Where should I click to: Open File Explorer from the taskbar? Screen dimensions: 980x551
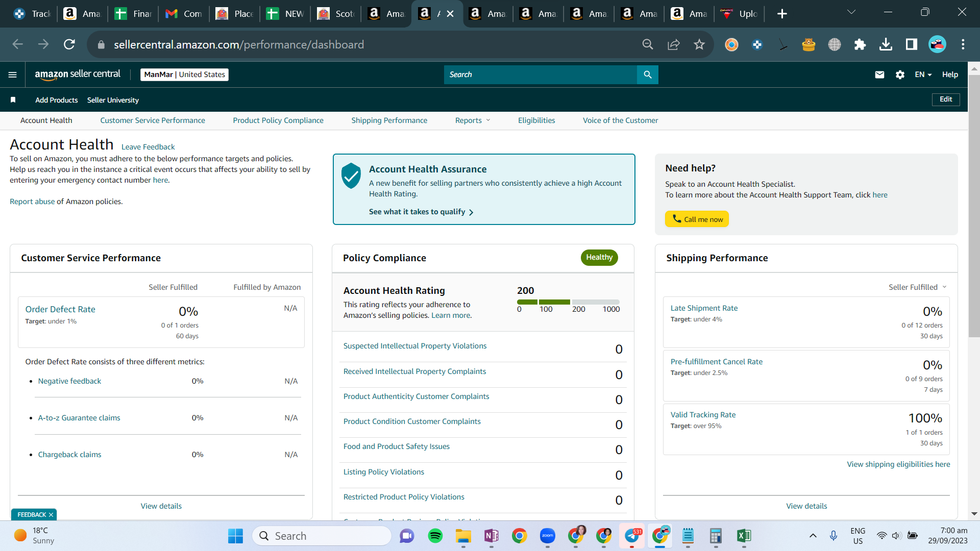463,536
